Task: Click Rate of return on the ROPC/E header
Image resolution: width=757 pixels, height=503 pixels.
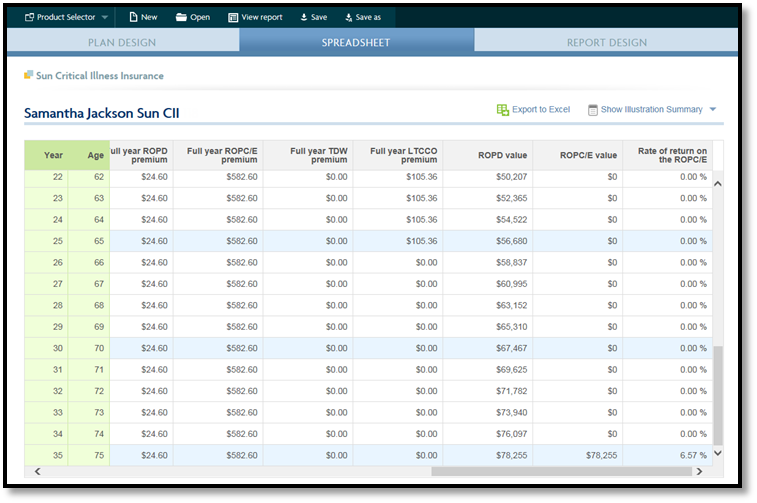Action: (668, 155)
